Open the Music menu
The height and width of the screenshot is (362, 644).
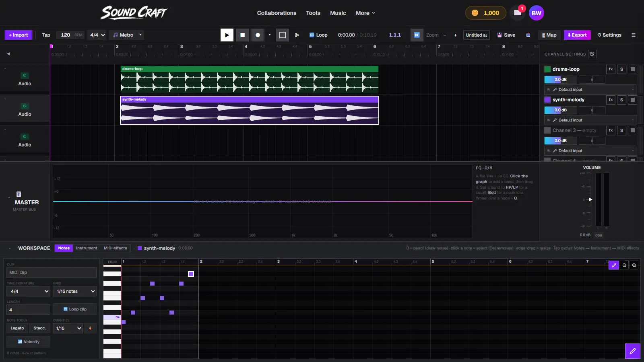[x=338, y=13]
